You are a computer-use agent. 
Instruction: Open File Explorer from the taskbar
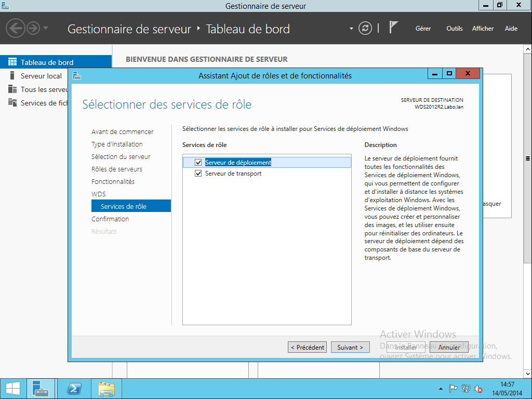106,389
